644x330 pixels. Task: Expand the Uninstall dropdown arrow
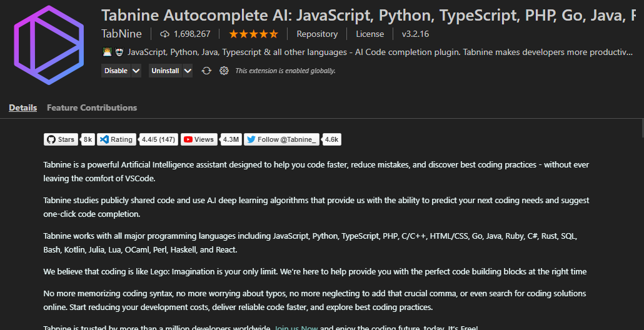188,71
